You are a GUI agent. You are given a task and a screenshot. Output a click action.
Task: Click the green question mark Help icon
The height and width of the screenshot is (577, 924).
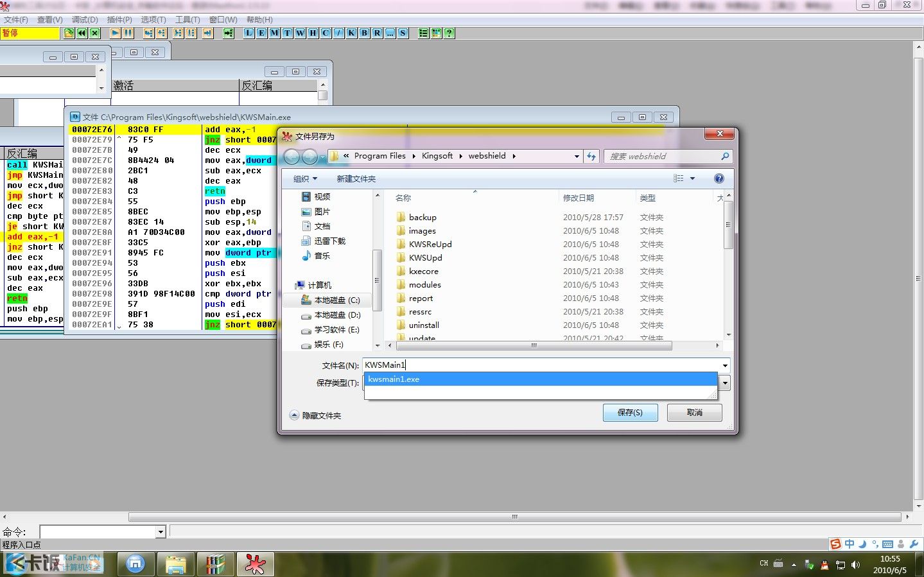449,33
